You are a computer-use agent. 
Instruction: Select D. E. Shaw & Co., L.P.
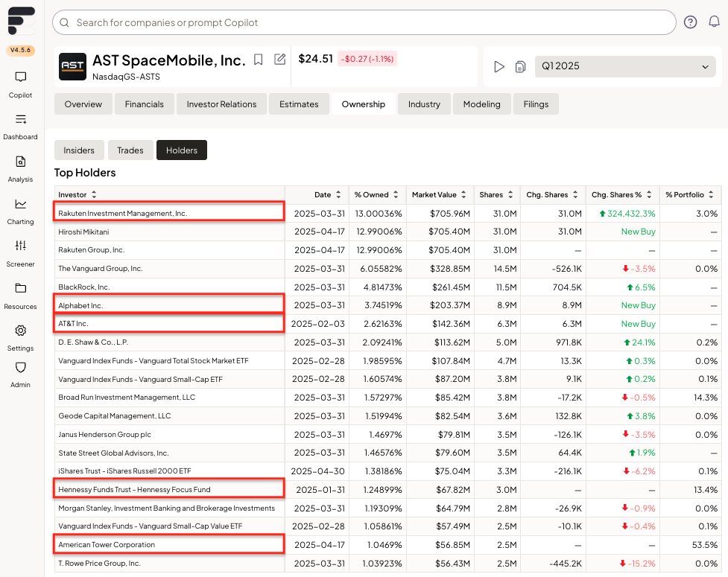(93, 342)
